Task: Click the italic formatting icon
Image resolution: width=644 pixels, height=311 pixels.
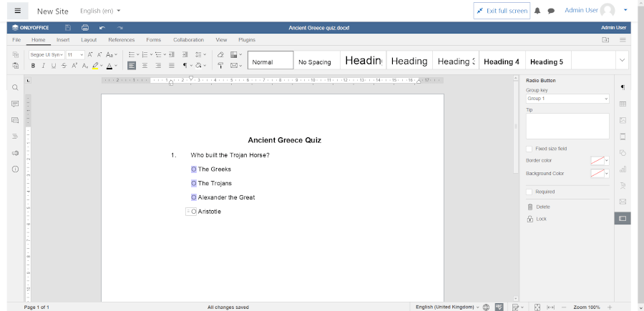Action: (43, 66)
